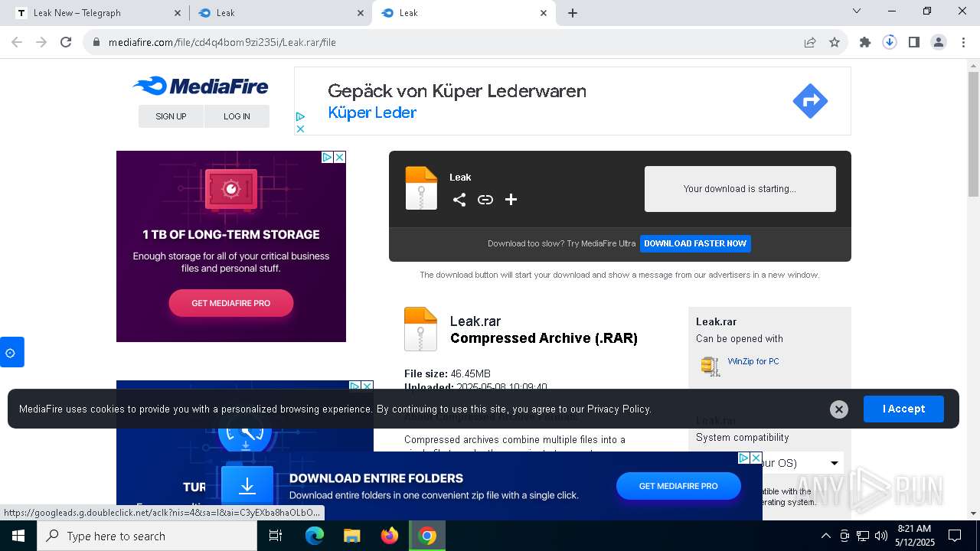980x551 pixels.
Task: Accept cookies with I Accept button
Action: [903, 409]
